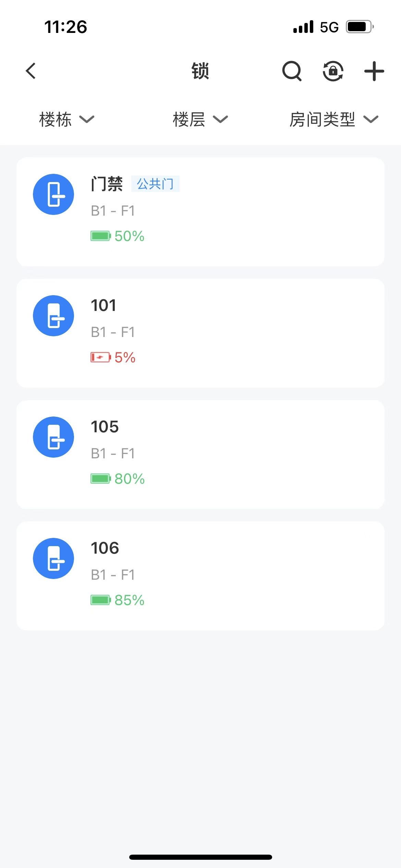
Task: Open the search magnifier icon
Action: click(x=292, y=71)
